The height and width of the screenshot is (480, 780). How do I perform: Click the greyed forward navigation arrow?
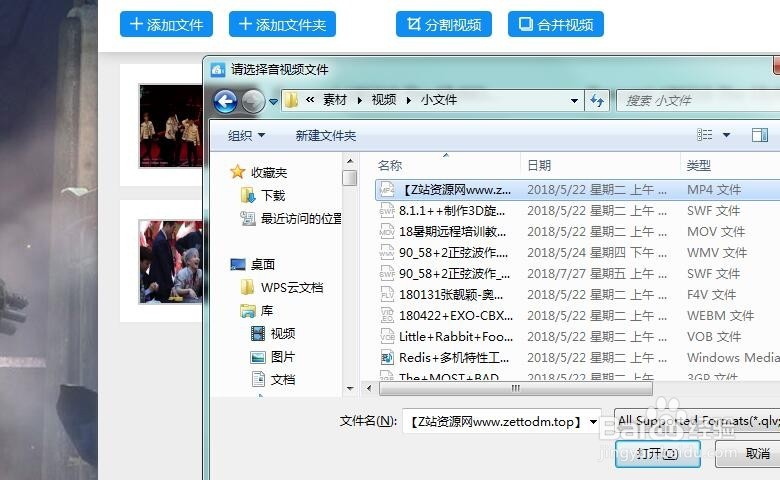253,101
